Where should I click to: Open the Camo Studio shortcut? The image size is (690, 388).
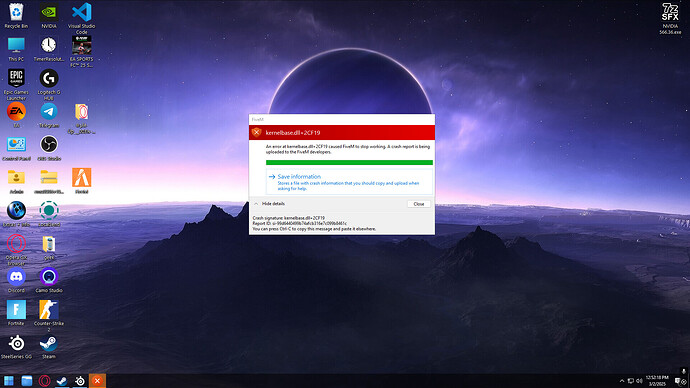49,280
